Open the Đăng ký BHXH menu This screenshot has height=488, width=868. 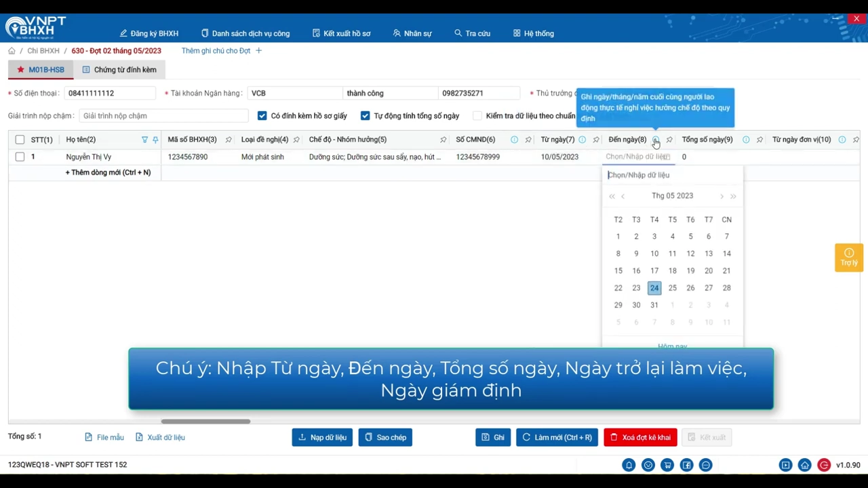(x=149, y=33)
